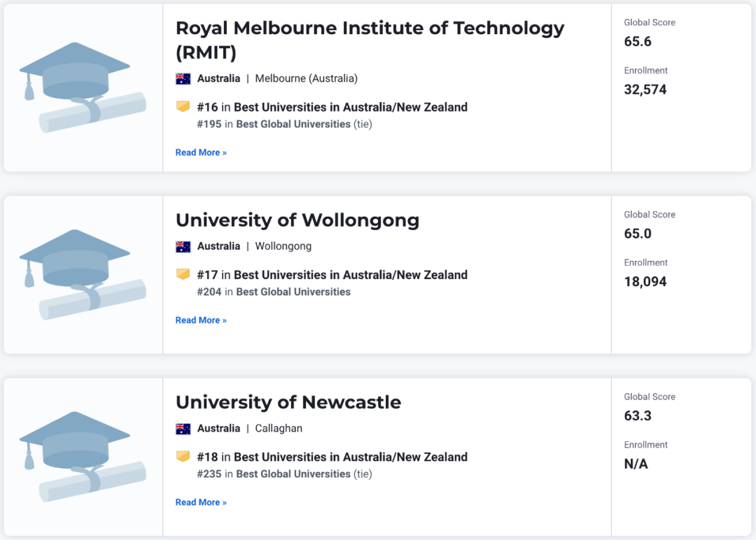Click the Australia country label in RMIT card
Image resolution: width=756 pixels, height=540 pixels.
(x=218, y=78)
